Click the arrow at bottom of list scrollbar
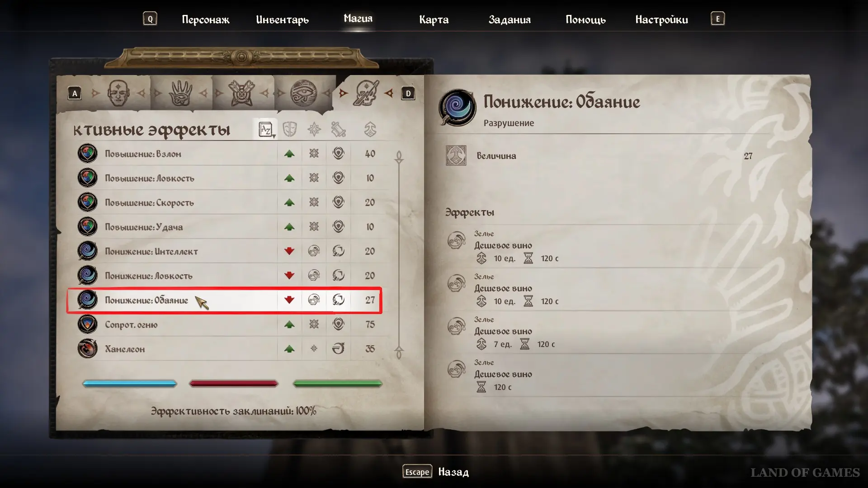This screenshot has width=868, height=488. (399, 352)
